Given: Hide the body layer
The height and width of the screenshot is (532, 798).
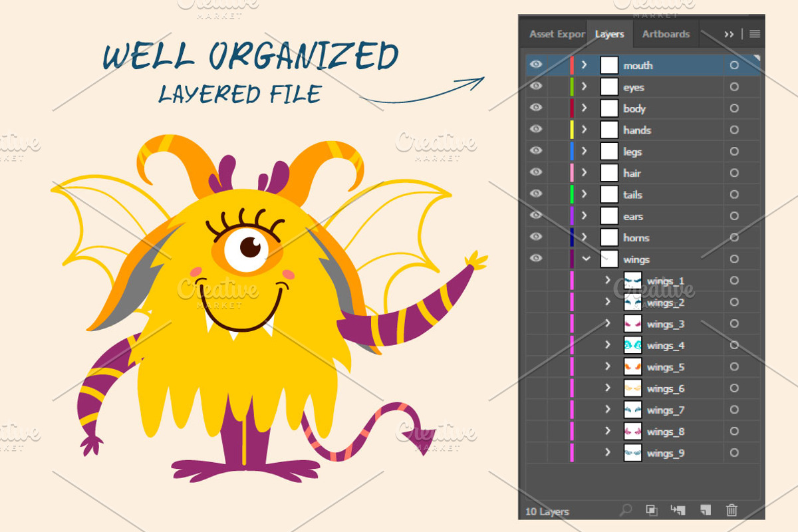Looking at the screenshot, I should (x=536, y=108).
